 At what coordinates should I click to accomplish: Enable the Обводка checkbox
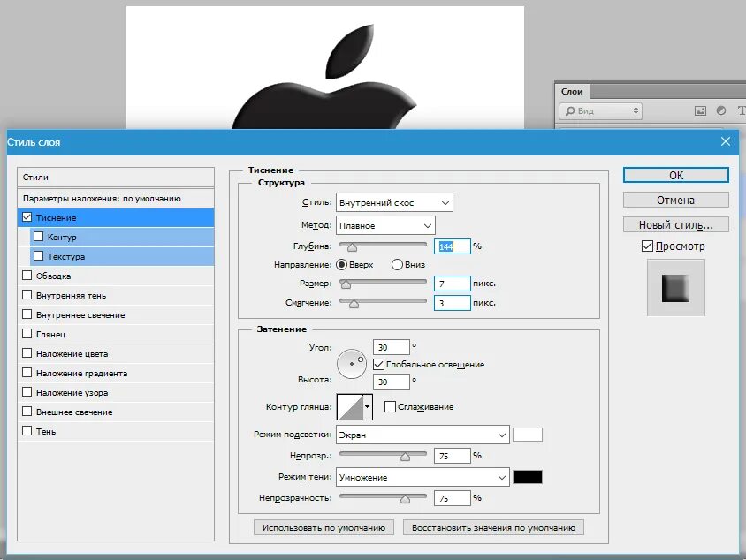point(27,276)
